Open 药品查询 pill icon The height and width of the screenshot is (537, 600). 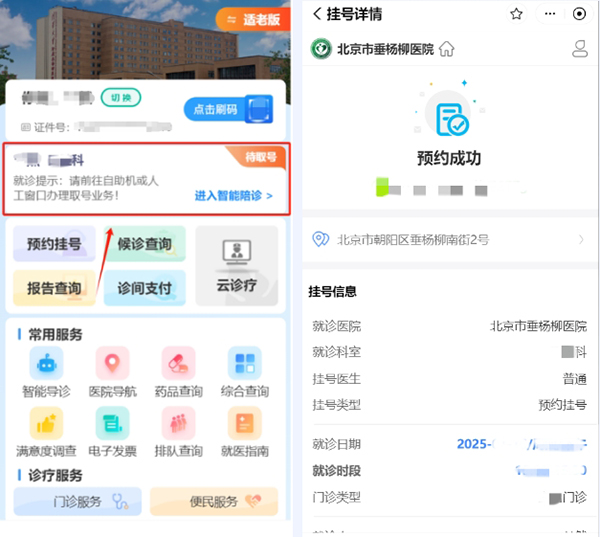click(178, 363)
